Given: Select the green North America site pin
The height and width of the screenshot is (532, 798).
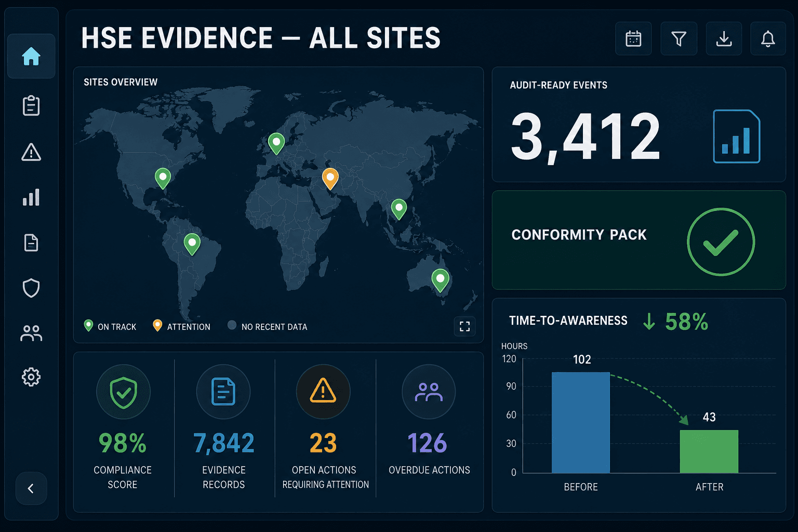Looking at the screenshot, I should [x=163, y=178].
